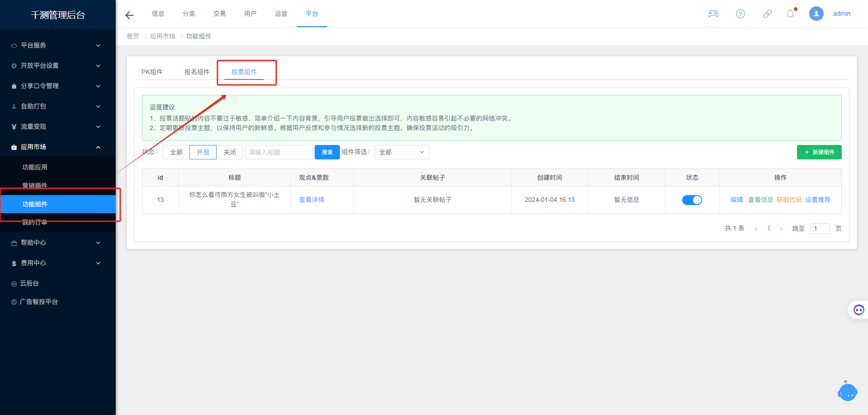
Task: Focus the 请输入标题 search field
Action: click(x=279, y=152)
